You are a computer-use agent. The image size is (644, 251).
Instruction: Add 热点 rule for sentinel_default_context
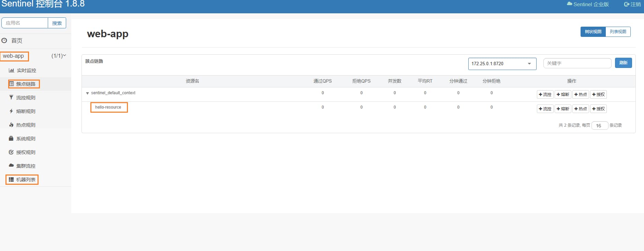pyautogui.click(x=581, y=95)
